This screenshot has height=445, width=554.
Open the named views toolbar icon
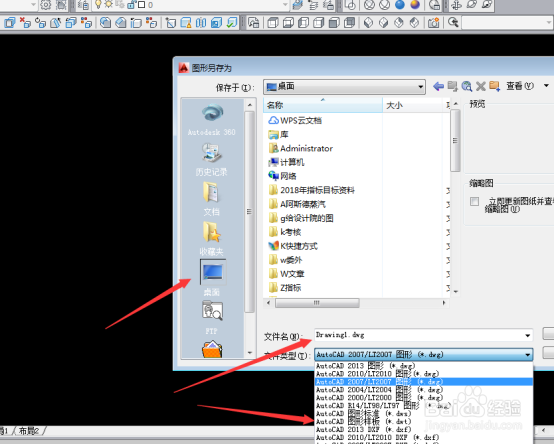[253, 23]
